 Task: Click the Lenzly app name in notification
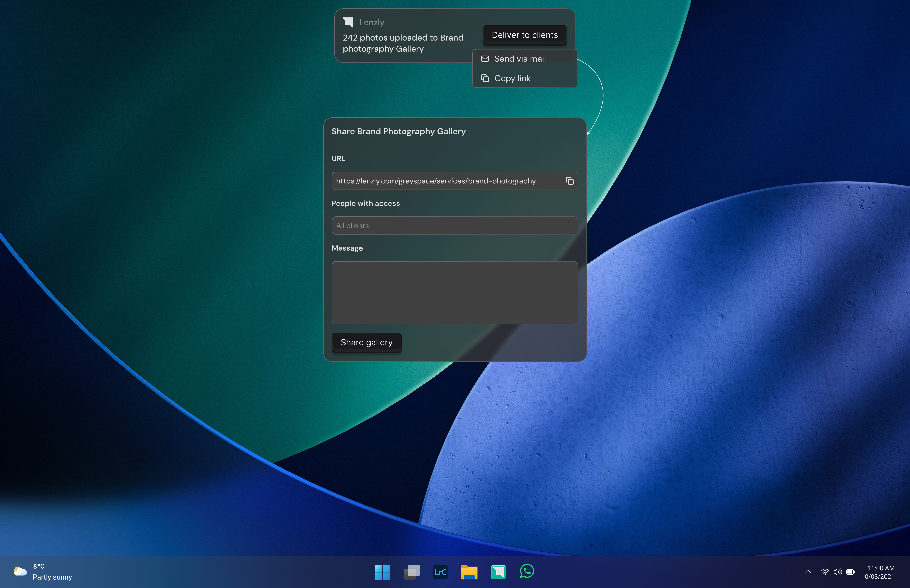click(372, 23)
